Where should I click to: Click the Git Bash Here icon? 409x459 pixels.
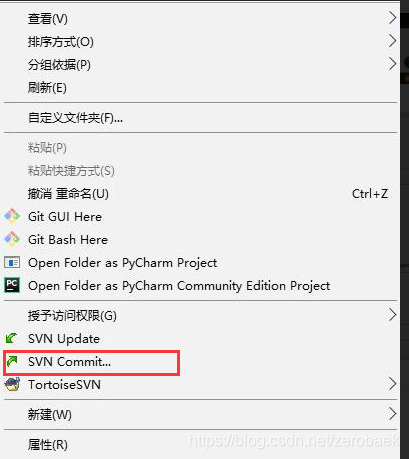click(x=12, y=240)
